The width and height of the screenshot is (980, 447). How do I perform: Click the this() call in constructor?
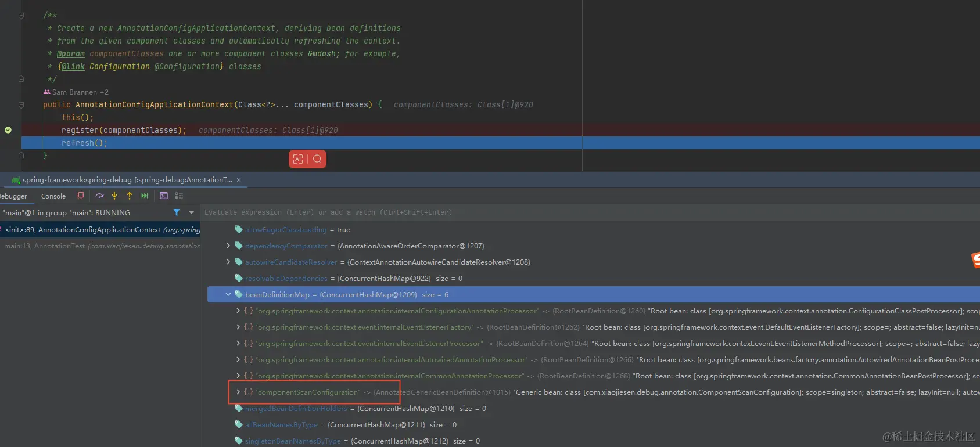[x=77, y=117]
